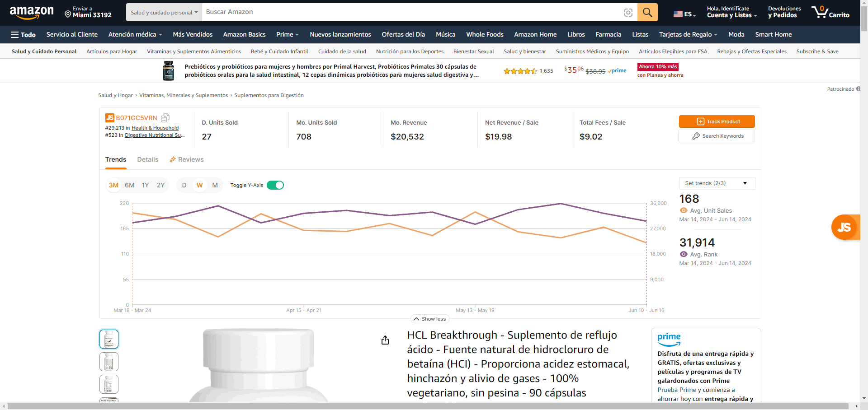Click the Track Product button
Image resolution: width=868 pixels, height=410 pixels.
pyautogui.click(x=717, y=121)
